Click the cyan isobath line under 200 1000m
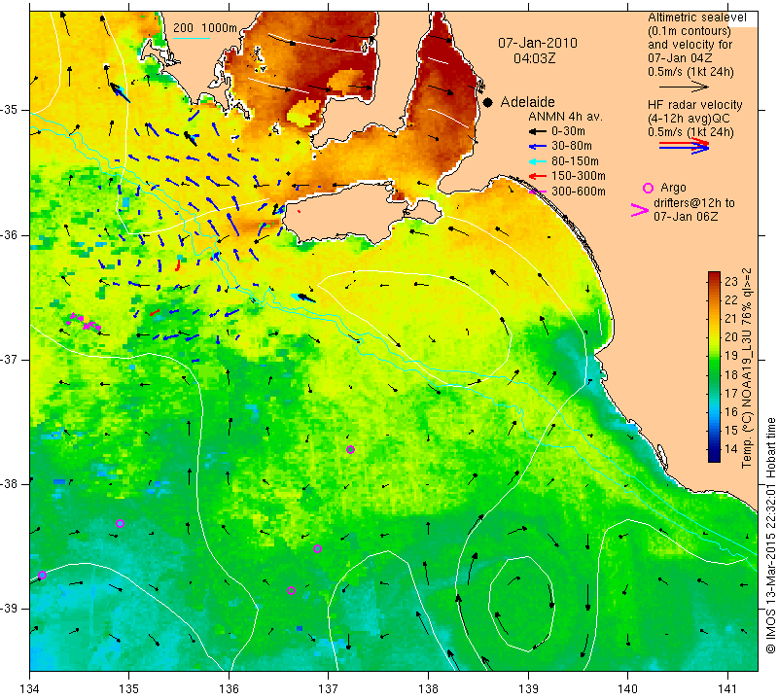 coord(192,38)
